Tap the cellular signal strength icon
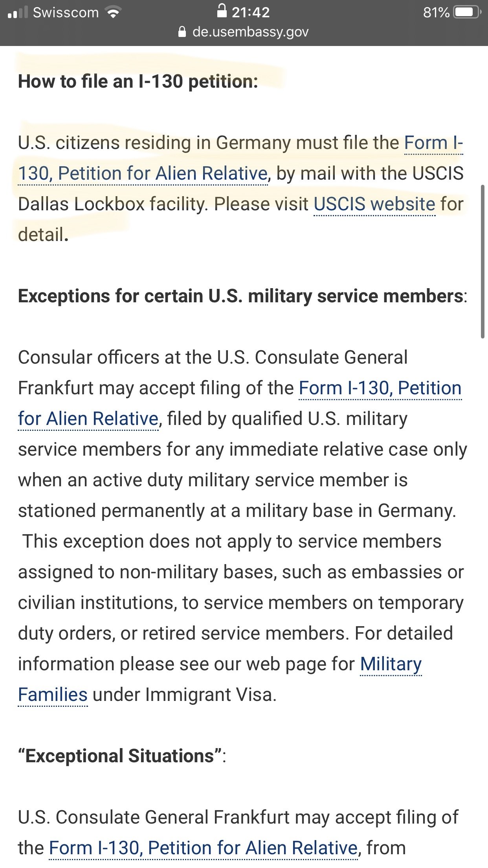The width and height of the screenshot is (488, 868). click(18, 13)
